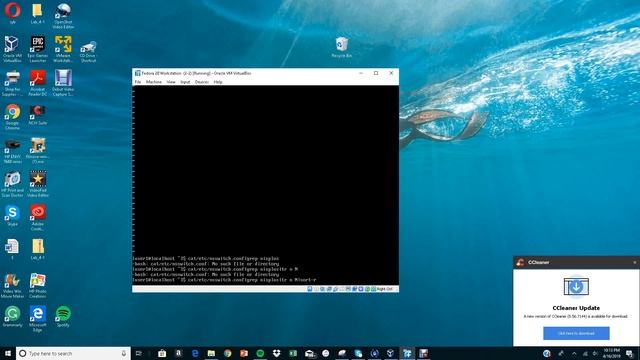
Task: Open the Help menu in VirtualBox
Action: (218, 82)
